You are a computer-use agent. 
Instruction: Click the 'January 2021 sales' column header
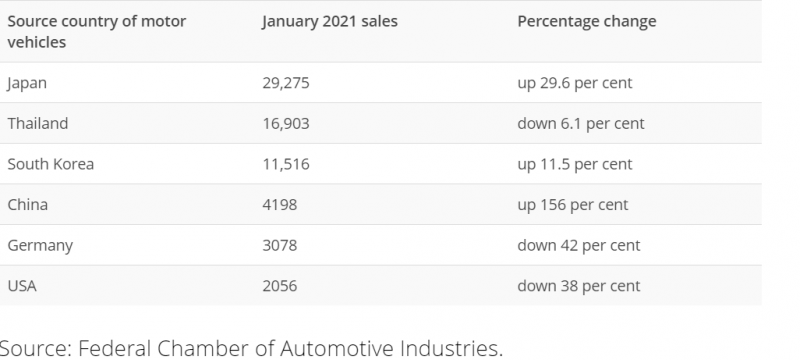[x=330, y=21]
